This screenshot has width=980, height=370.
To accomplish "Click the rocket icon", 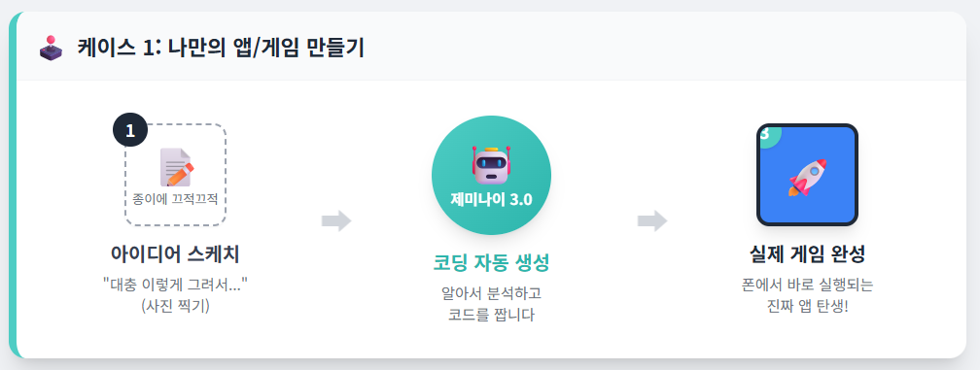I will click(808, 177).
